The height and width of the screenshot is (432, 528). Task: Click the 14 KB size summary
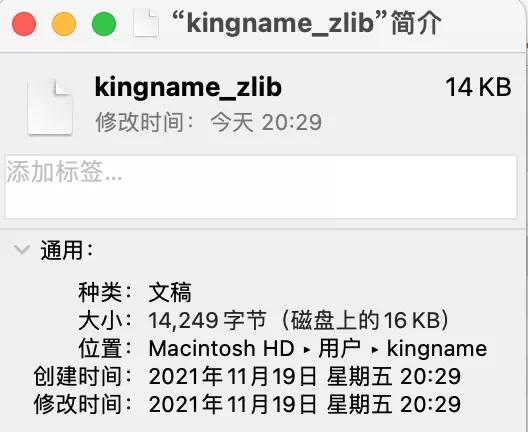click(478, 87)
